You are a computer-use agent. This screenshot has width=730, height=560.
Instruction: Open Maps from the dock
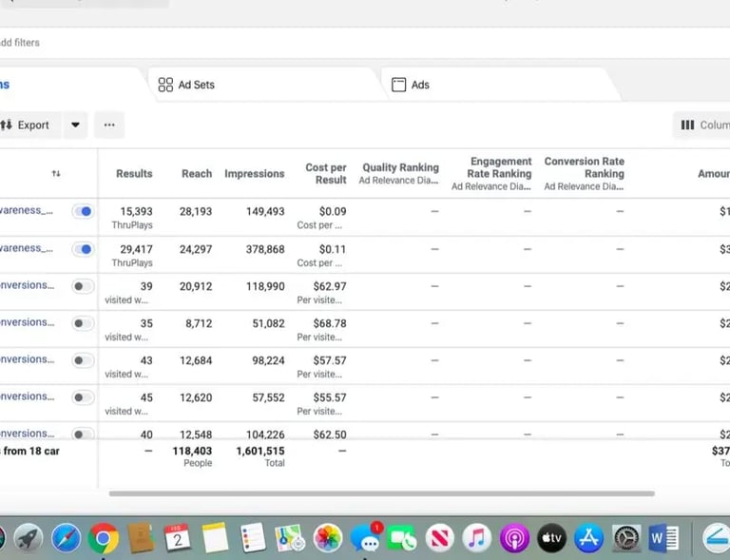[x=290, y=538]
